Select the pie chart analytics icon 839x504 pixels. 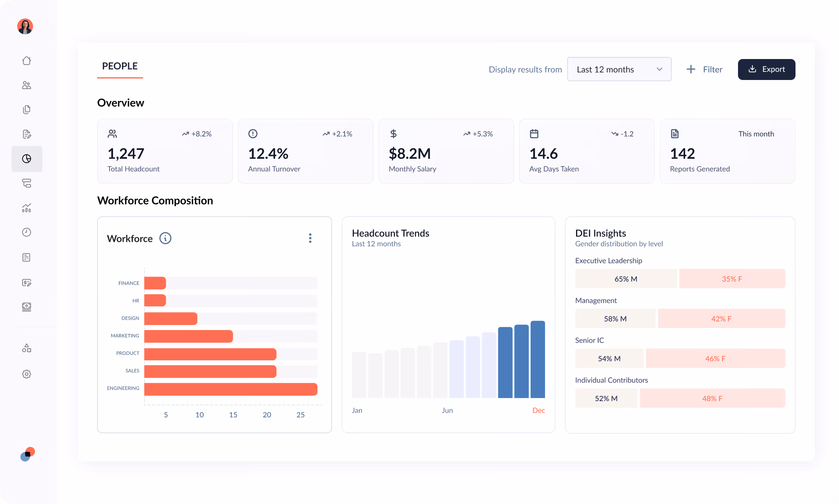[26, 159]
